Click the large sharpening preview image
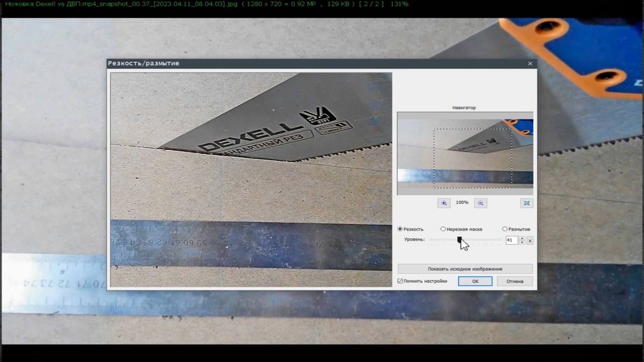 point(251,180)
